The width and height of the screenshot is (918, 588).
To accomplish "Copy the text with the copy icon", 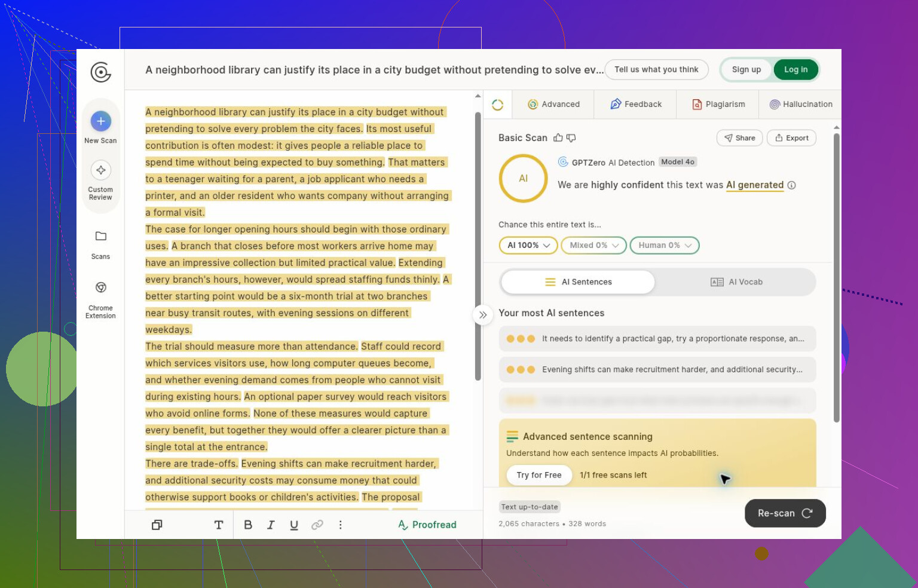I will (x=157, y=525).
